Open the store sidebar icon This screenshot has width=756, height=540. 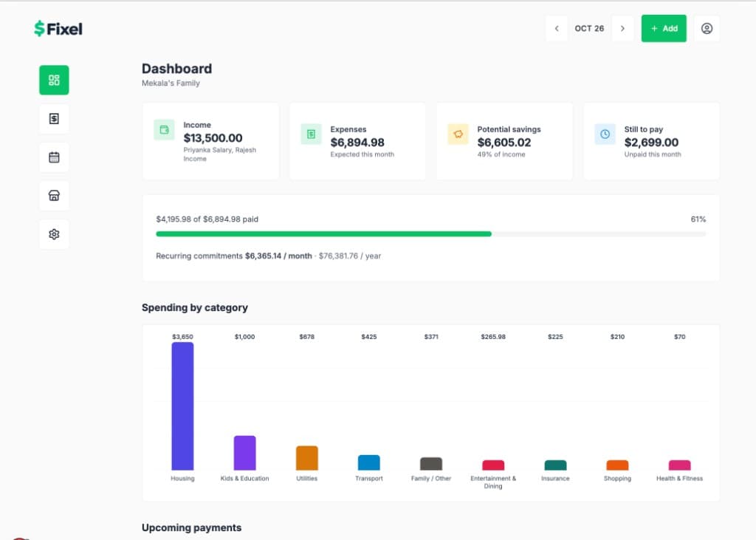tap(54, 196)
